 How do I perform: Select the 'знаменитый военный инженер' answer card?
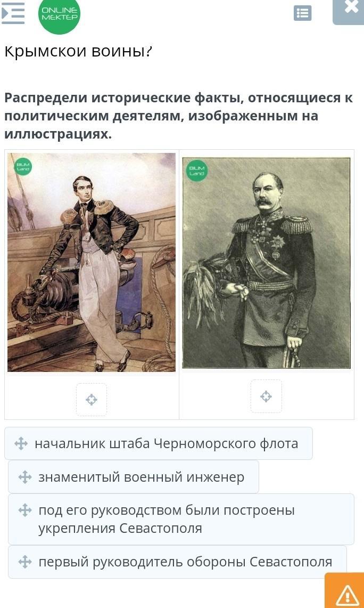[x=134, y=476]
